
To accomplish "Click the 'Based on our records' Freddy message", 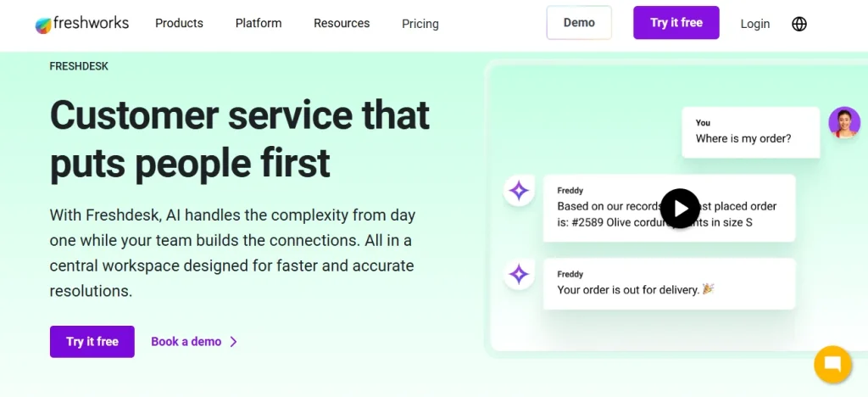I will pos(670,208).
